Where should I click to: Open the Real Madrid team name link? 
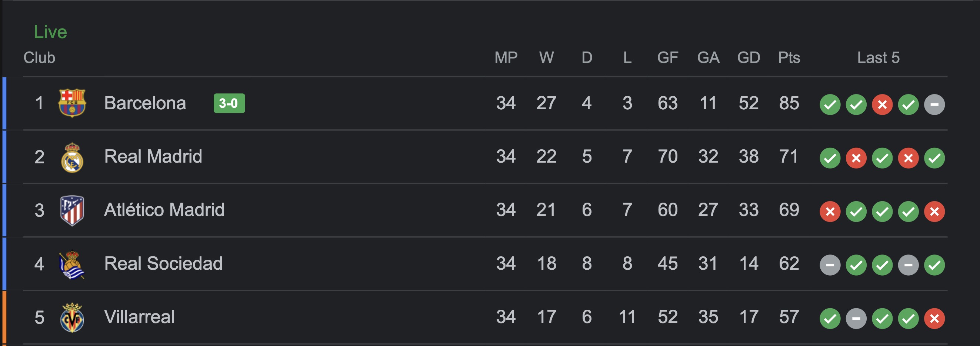point(153,156)
